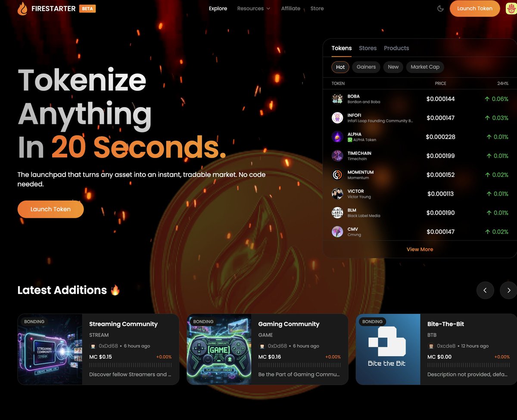Open the user profile avatar
Screen dimensions: 517x420
(x=511, y=9)
